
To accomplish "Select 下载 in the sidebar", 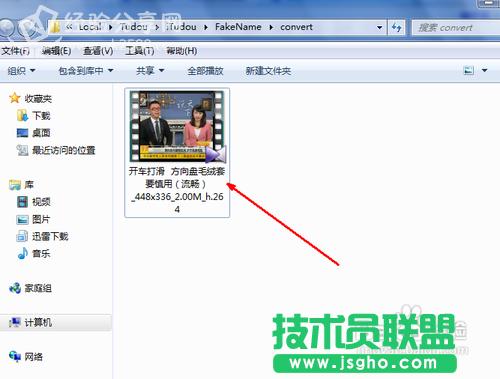I will pyautogui.click(x=41, y=116).
